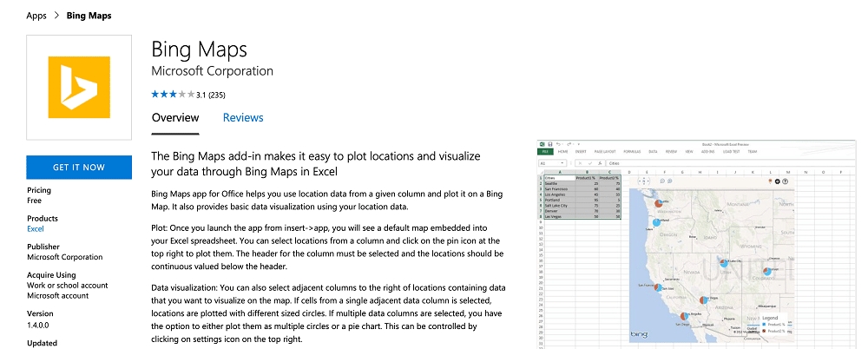The width and height of the screenshot is (868, 349).
Task: Click the paragraph starting with Plot:
Action: [327, 247]
